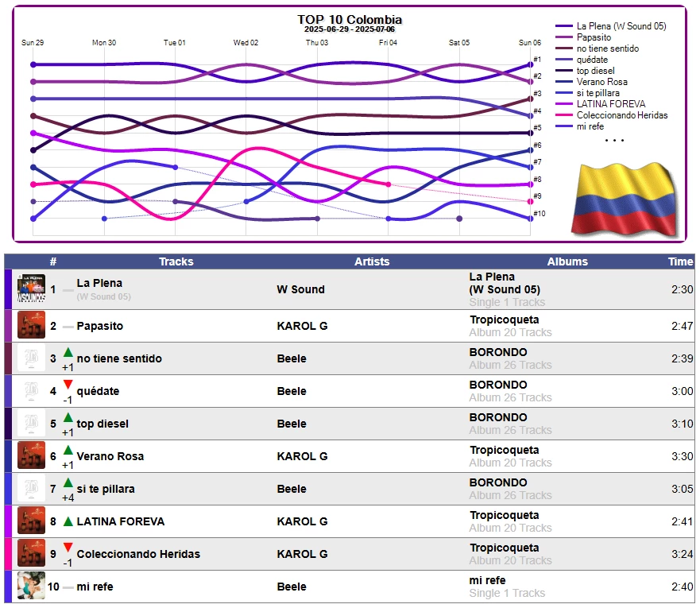Click the Artists column header

pos(372,261)
